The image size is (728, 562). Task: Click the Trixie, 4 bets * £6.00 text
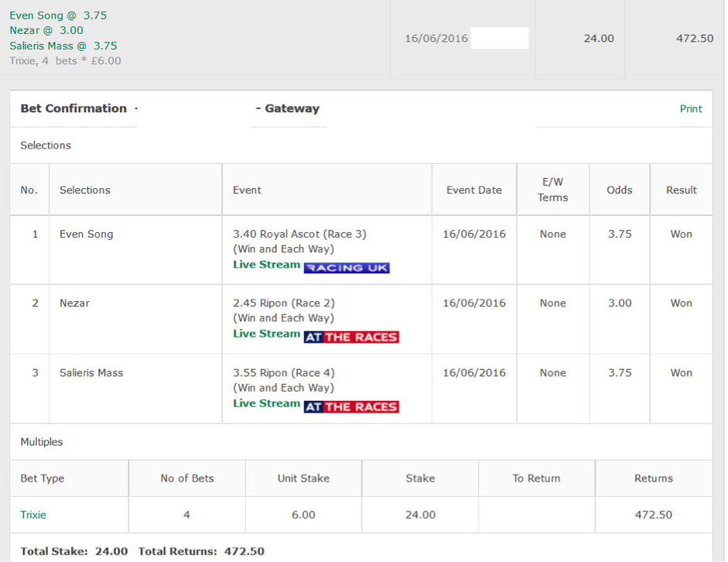point(65,61)
